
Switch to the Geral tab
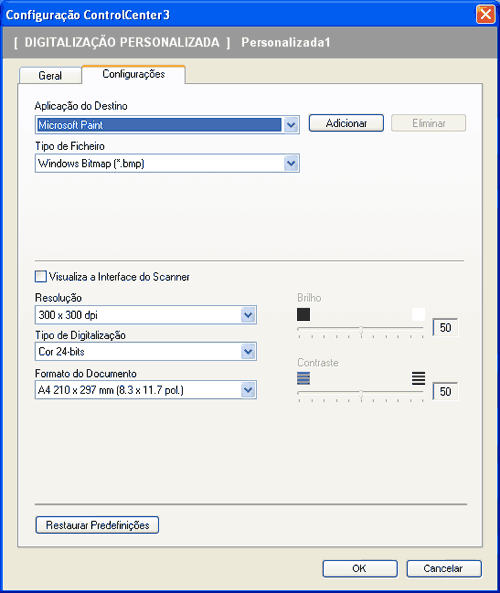point(50,75)
